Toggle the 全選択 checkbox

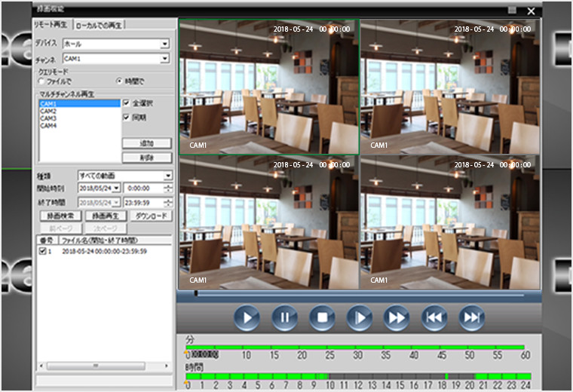pos(127,103)
